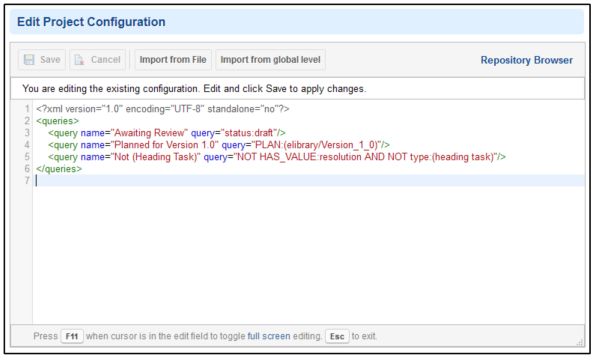595x360 pixels.
Task: Click the editing existing configuration message
Action: point(194,89)
